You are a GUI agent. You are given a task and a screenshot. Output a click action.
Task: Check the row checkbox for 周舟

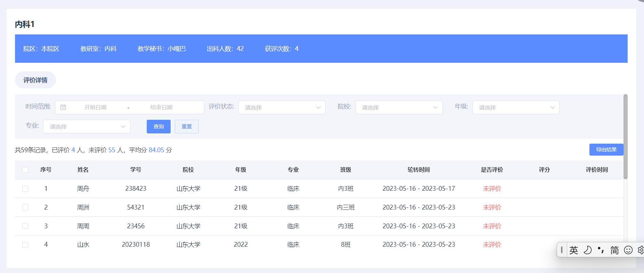25,189
